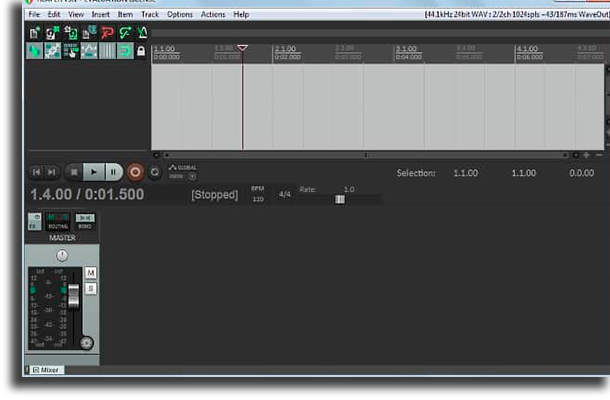Click the Pause transport button
The width and height of the screenshot is (610, 400).
[x=114, y=172]
